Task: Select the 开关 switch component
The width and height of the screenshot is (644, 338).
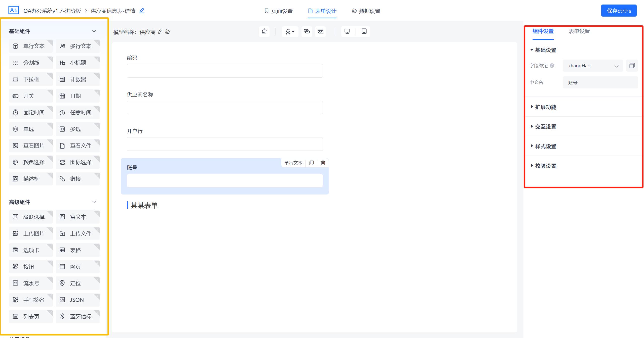Action: coord(31,96)
